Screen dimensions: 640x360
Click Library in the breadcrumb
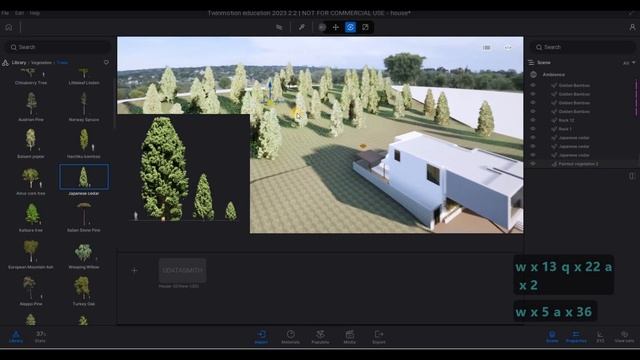[19, 62]
